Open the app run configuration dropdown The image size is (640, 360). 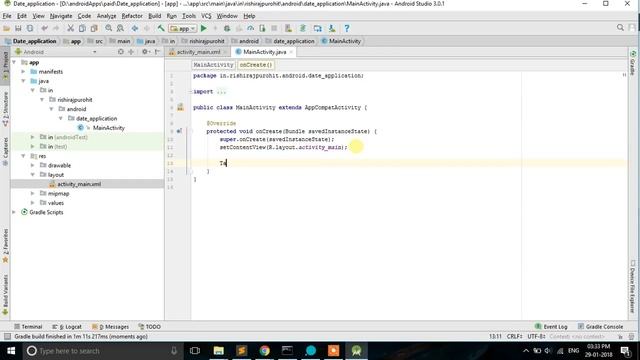tap(183, 29)
